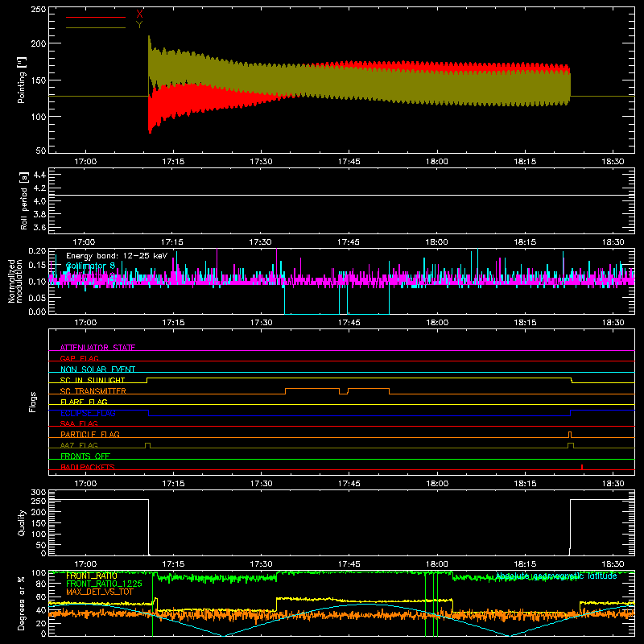Viewport: 644px width, 644px height.
Task: Click the SC_IN_SUNLIGHT flag label
Action: [93, 380]
